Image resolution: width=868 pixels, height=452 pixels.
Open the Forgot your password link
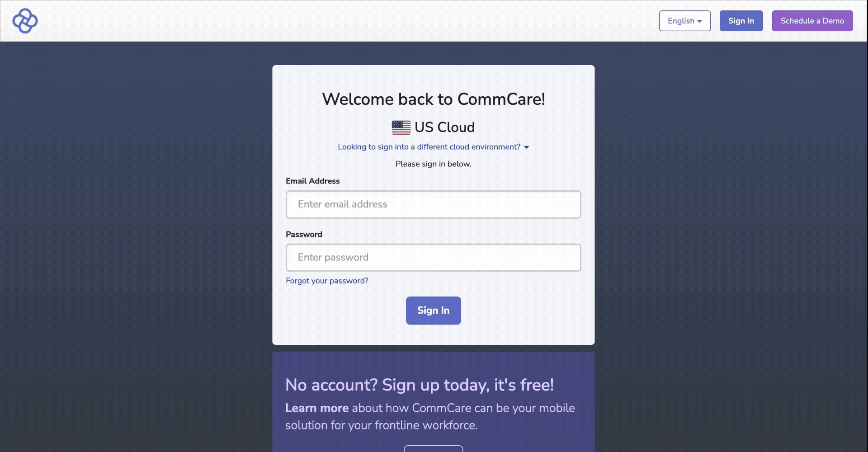(x=327, y=281)
